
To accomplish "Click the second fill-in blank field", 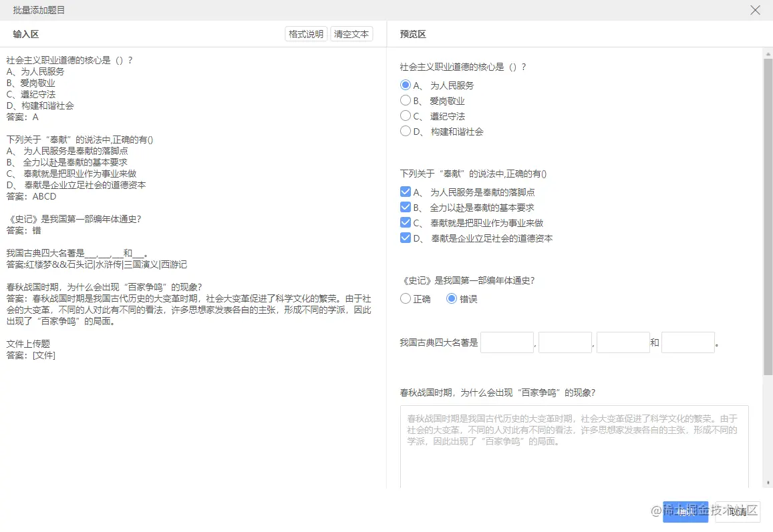I will coord(565,342).
